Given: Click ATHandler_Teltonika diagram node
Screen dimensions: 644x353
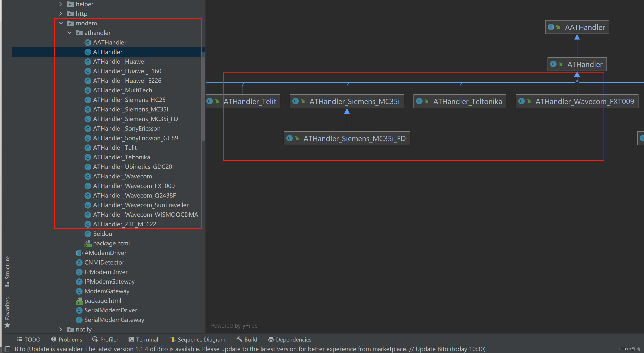Looking at the screenshot, I should pyautogui.click(x=460, y=101).
